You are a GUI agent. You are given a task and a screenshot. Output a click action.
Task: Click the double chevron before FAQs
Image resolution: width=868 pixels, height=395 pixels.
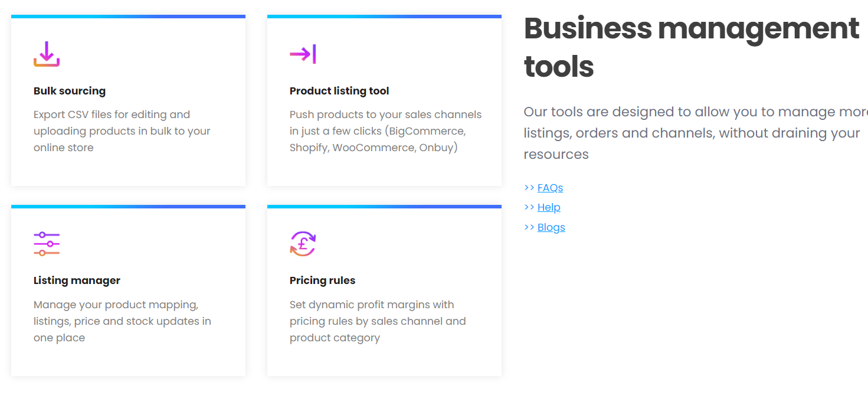[x=529, y=188]
